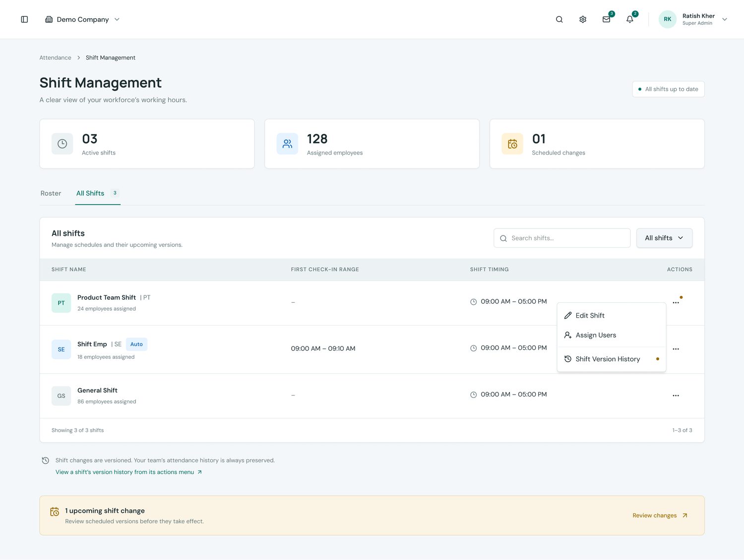The image size is (744, 560).
Task: Click the Shift Management breadcrumb text
Action: pyautogui.click(x=111, y=57)
